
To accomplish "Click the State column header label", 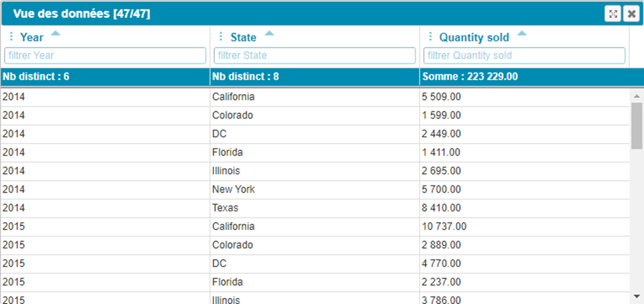I will pos(243,38).
